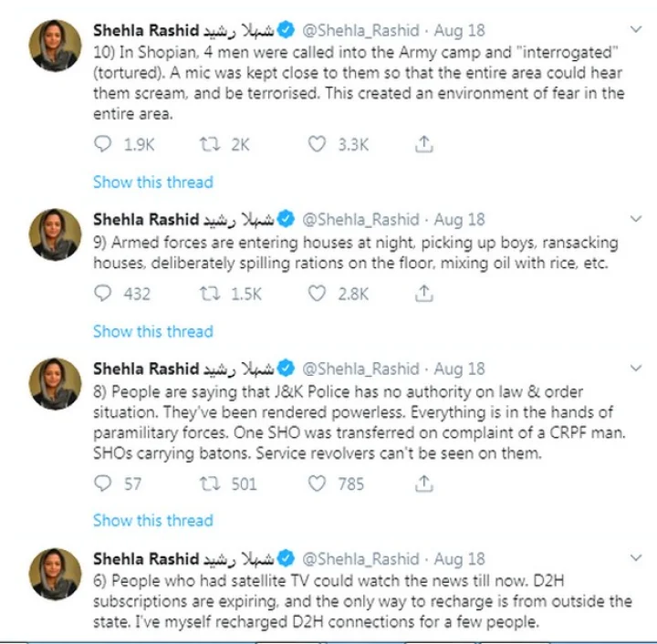Show this thread under tweet 8
Image resolution: width=657 pixels, height=644 pixels.
153,521
